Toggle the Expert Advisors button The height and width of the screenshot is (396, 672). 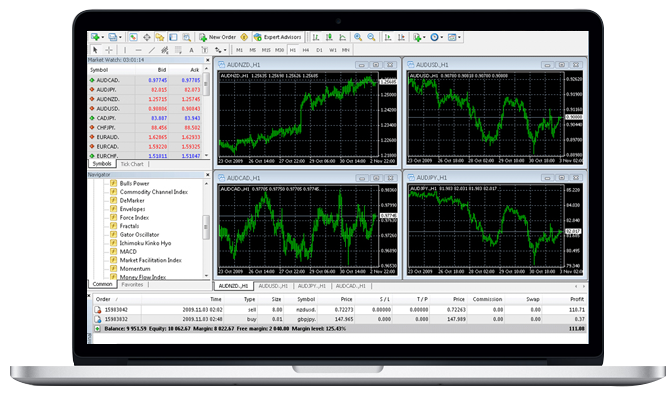tap(277, 37)
